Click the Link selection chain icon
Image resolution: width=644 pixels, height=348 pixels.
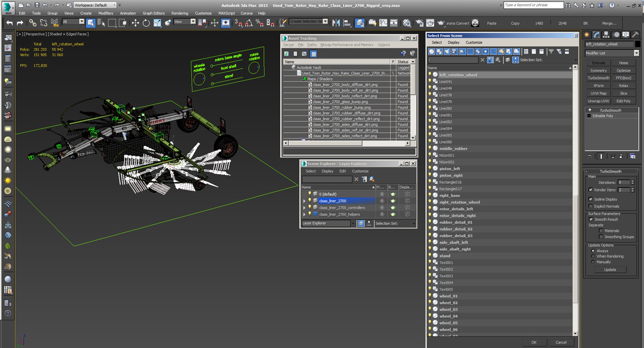(33, 23)
